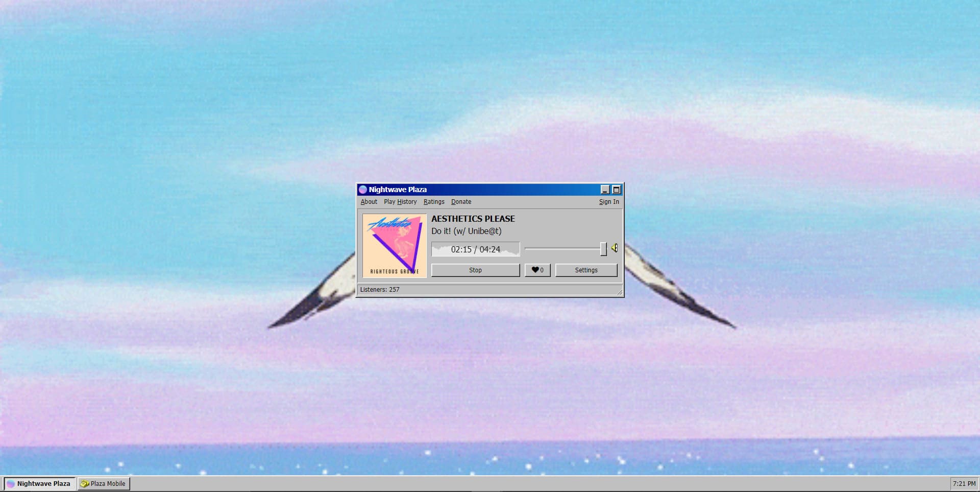The width and height of the screenshot is (980, 492).
Task: Open the About menu
Action: pyautogui.click(x=369, y=202)
